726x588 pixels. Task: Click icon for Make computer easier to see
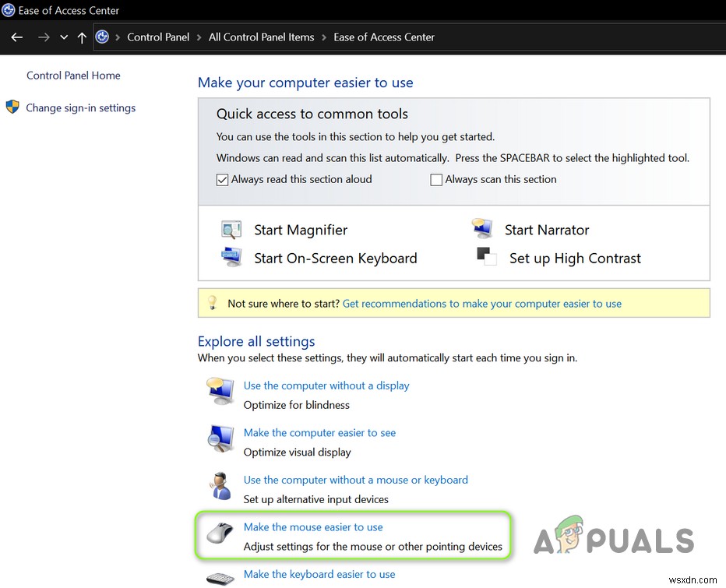[220, 438]
